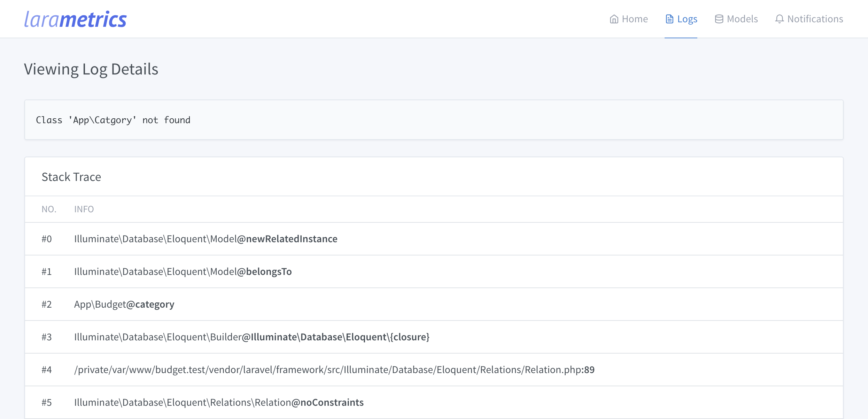Click the Viewing Log Details page title

pyautogui.click(x=91, y=69)
